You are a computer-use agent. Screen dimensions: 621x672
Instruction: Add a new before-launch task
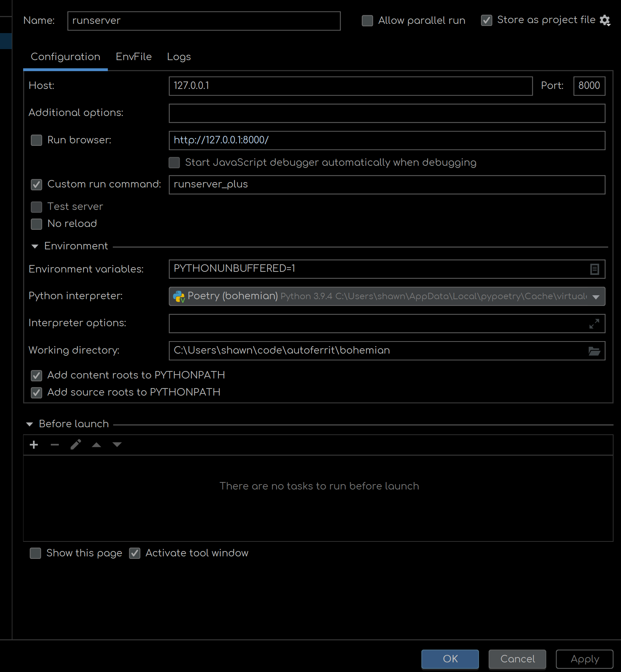click(34, 445)
